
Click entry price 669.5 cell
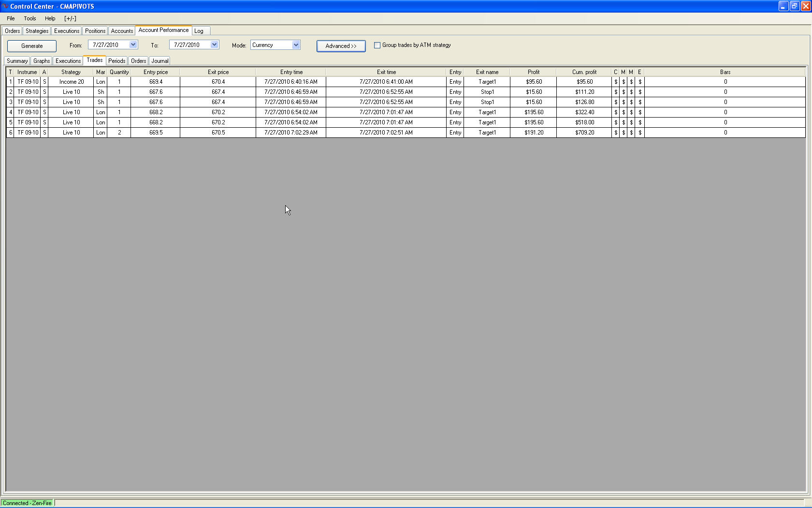coord(156,133)
